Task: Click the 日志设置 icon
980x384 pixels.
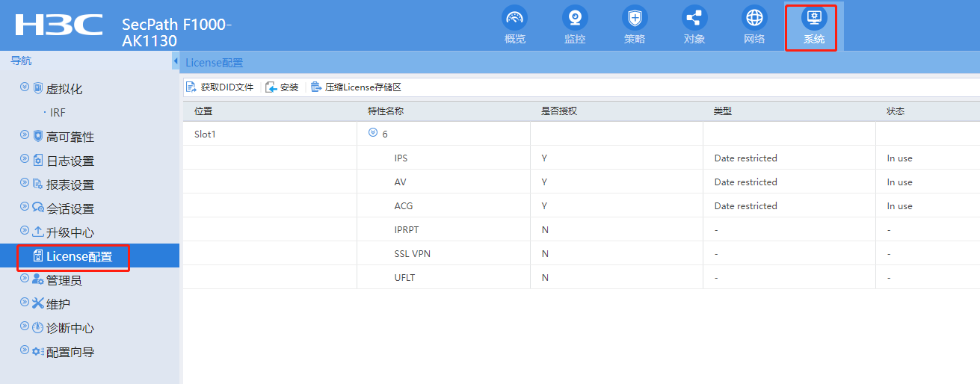Action: [x=38, y=160]
